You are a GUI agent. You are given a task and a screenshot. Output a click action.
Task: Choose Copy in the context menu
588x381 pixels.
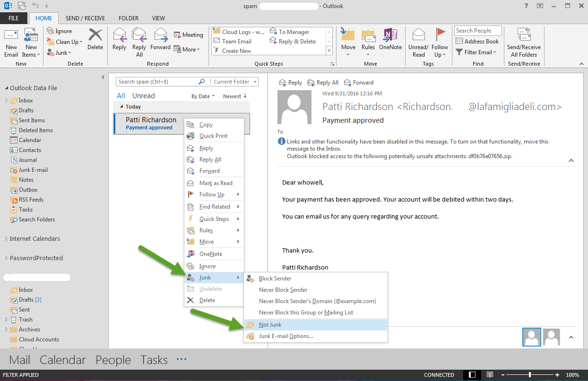[214, 125]
